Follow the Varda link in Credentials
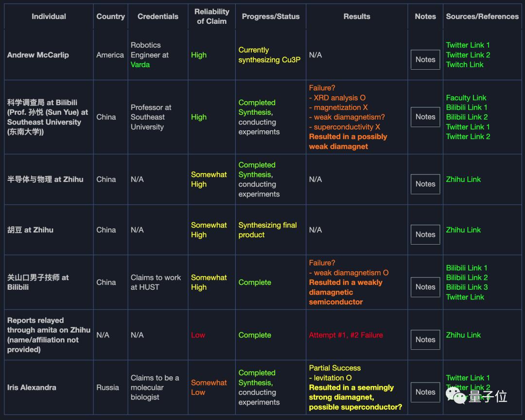 140,65
